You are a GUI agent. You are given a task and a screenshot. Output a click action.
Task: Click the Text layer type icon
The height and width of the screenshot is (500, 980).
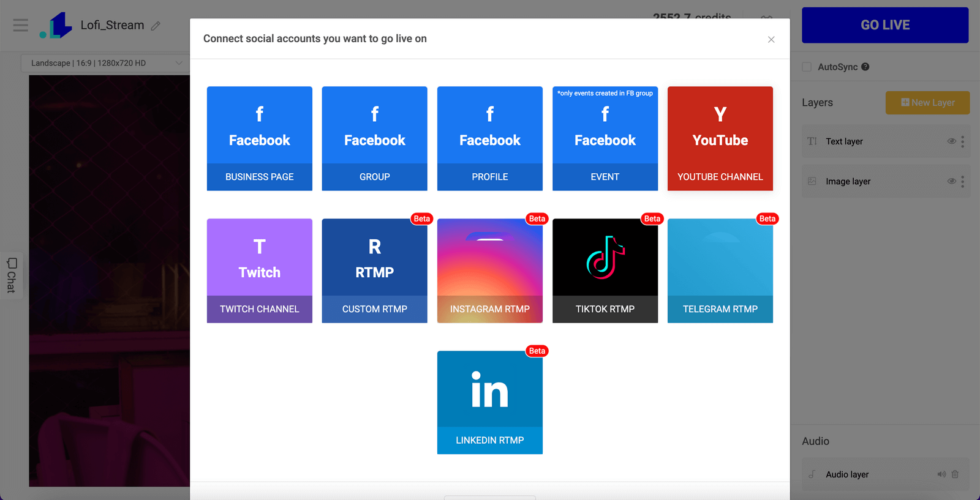click(x=812, y=141)
